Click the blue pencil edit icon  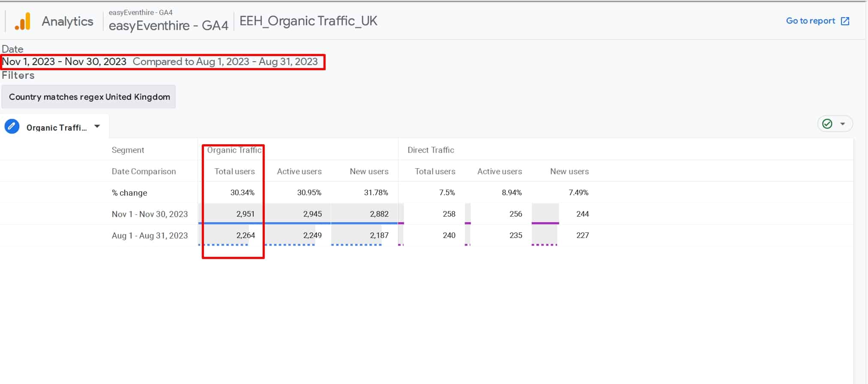point(12,127)
